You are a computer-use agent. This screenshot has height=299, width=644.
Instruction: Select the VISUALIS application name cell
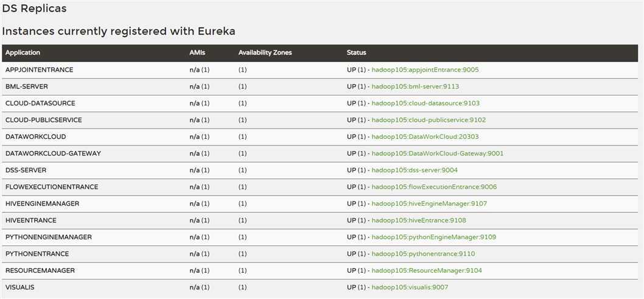21,287
